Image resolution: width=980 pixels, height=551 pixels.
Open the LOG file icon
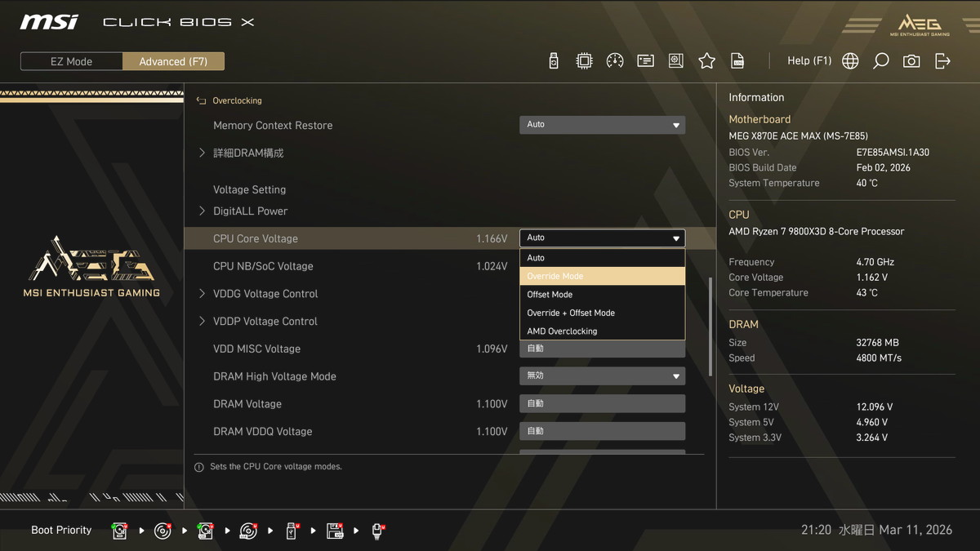point(737,61)
